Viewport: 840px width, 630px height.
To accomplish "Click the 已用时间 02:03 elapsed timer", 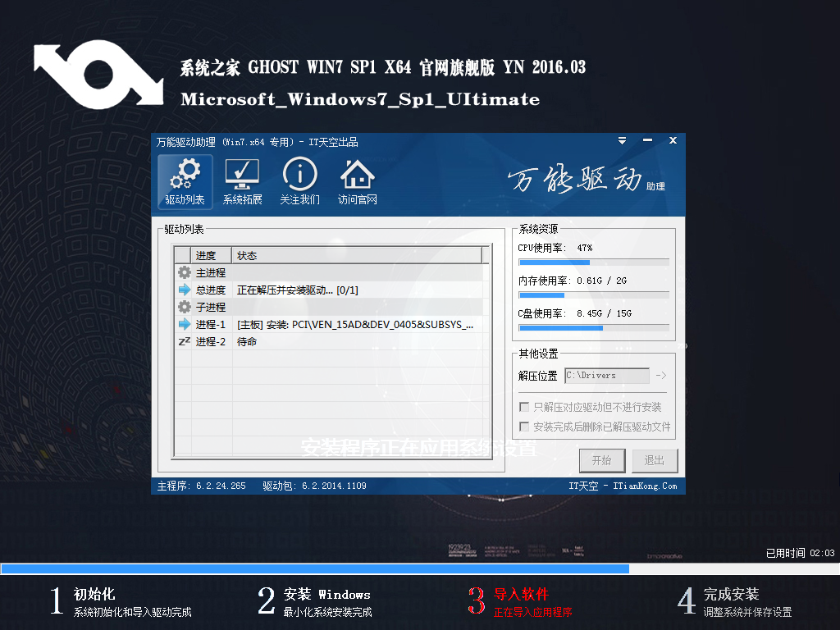I will pos(801,553).
